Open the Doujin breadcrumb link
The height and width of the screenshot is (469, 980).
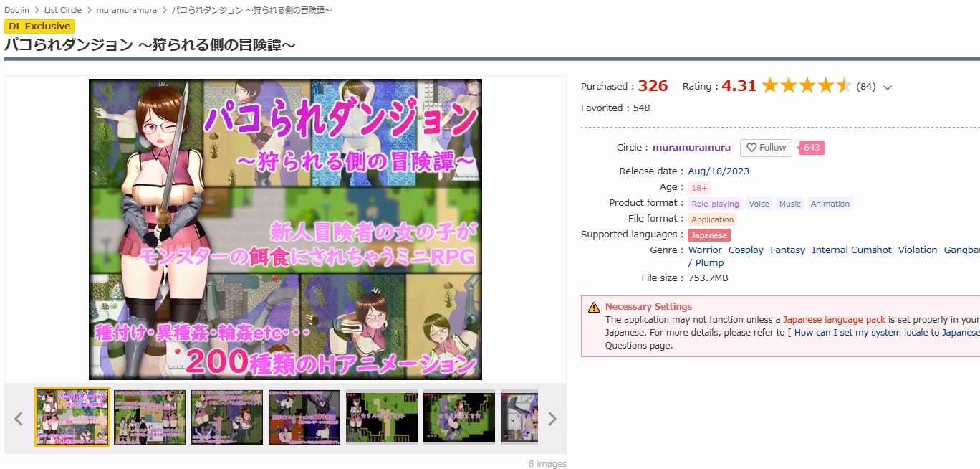click(x=16, y=10)
